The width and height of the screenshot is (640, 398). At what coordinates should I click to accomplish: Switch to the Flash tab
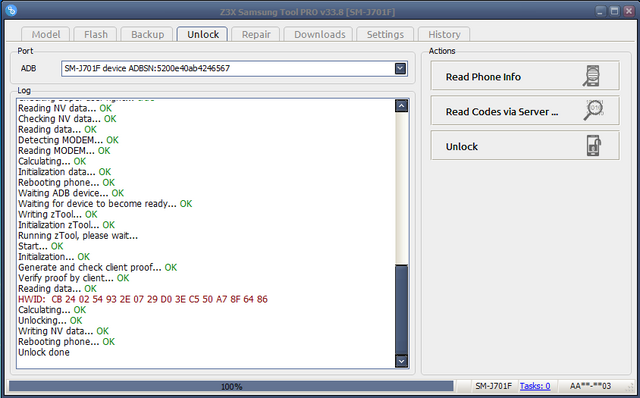click(96, 34)
